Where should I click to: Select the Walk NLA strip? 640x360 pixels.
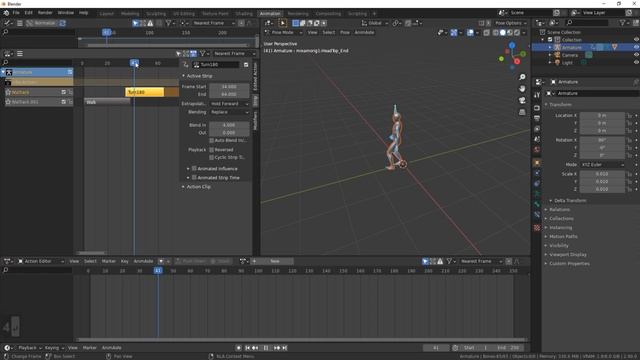[107, 102]
